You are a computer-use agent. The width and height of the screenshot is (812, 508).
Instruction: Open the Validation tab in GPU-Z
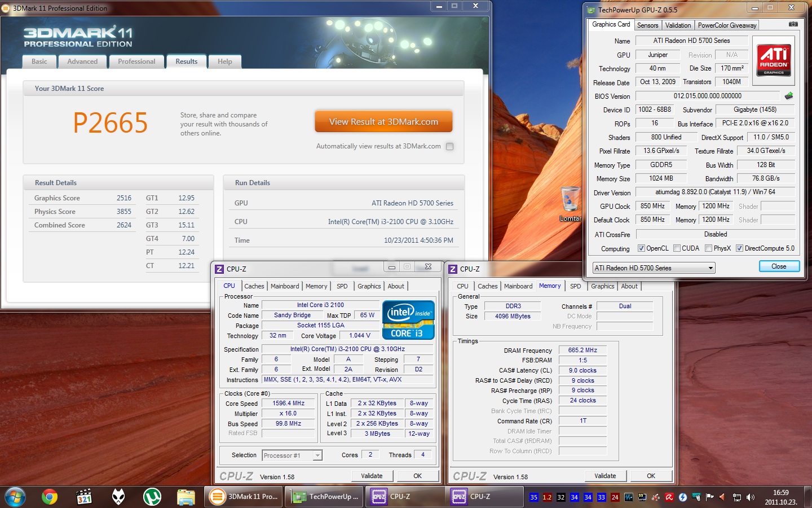pos(678,25)
